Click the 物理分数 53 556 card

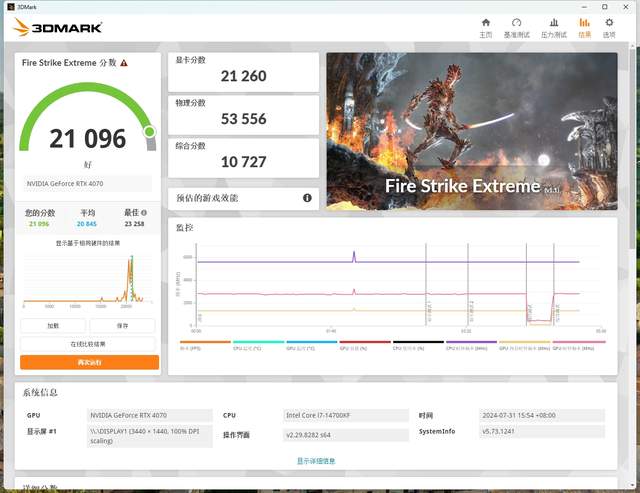point(243,115)
